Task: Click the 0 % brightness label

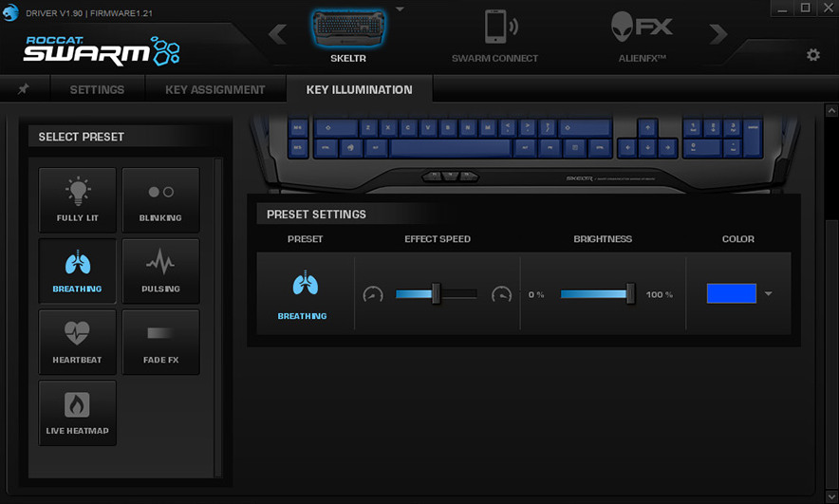Action: 536,294
